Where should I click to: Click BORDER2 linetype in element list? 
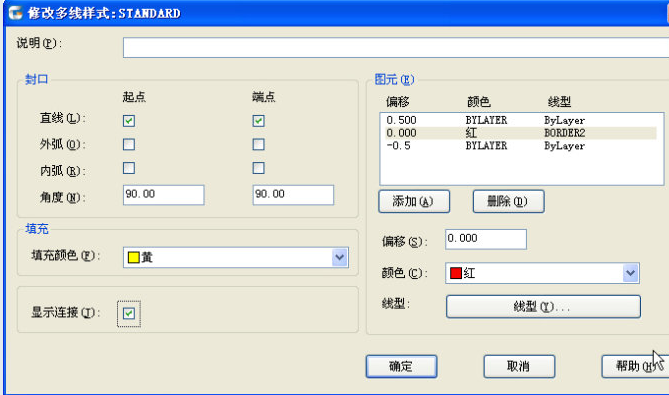(x=564, y=133)
